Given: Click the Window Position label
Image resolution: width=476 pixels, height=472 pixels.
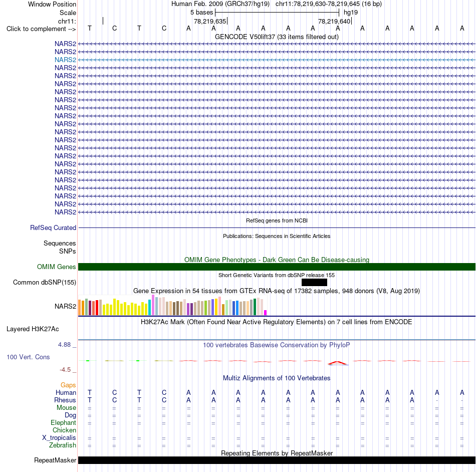Looking at the screenshot, I should (x=52, y=4).
